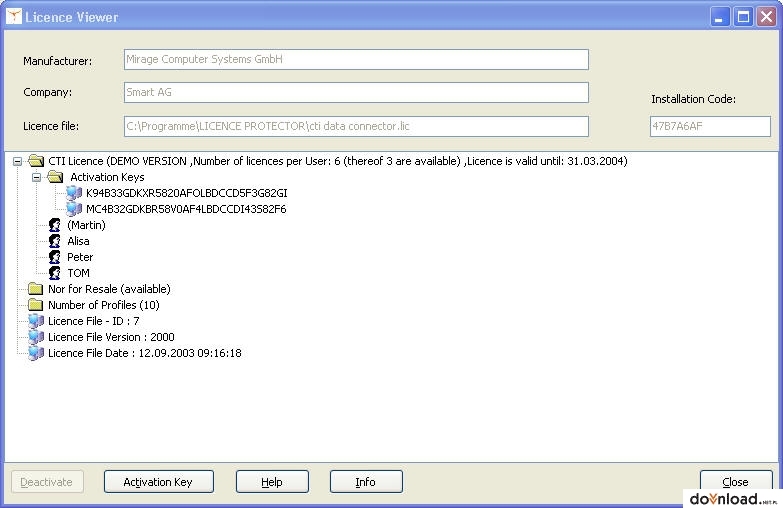
Task: Click the Deactivate button
Action: pos(47,482)
